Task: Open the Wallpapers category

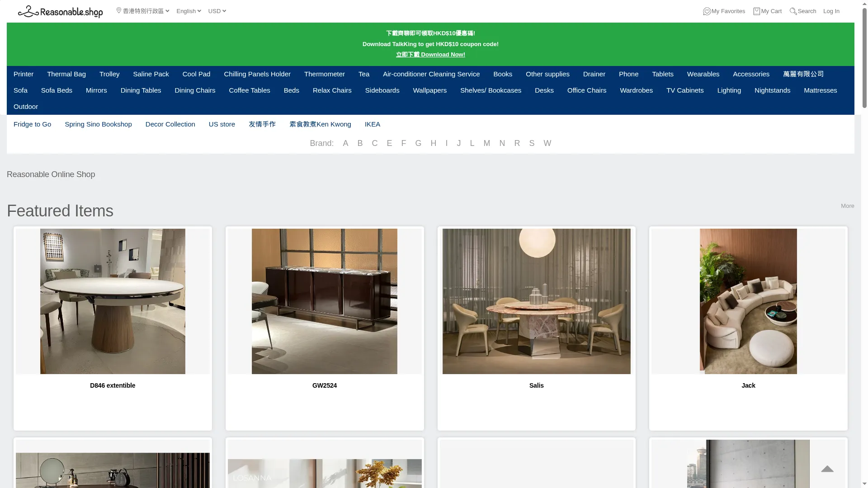Action: pos(430,90)
